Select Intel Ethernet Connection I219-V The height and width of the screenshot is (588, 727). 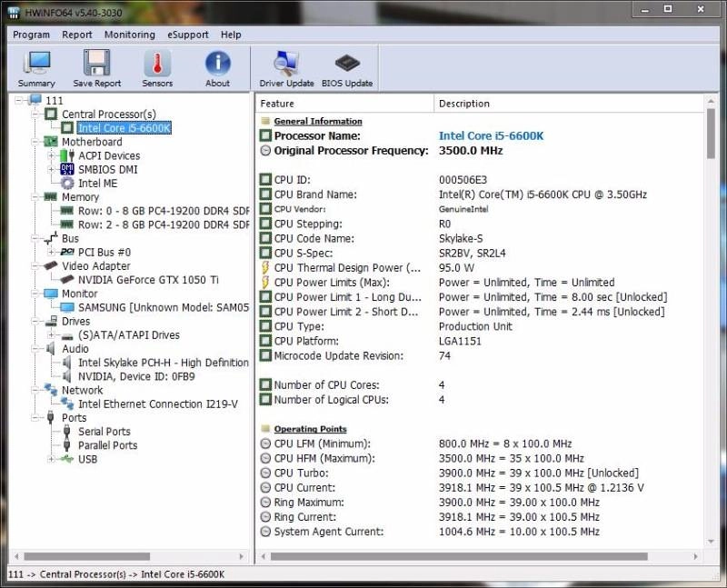[x=157, y=404]
